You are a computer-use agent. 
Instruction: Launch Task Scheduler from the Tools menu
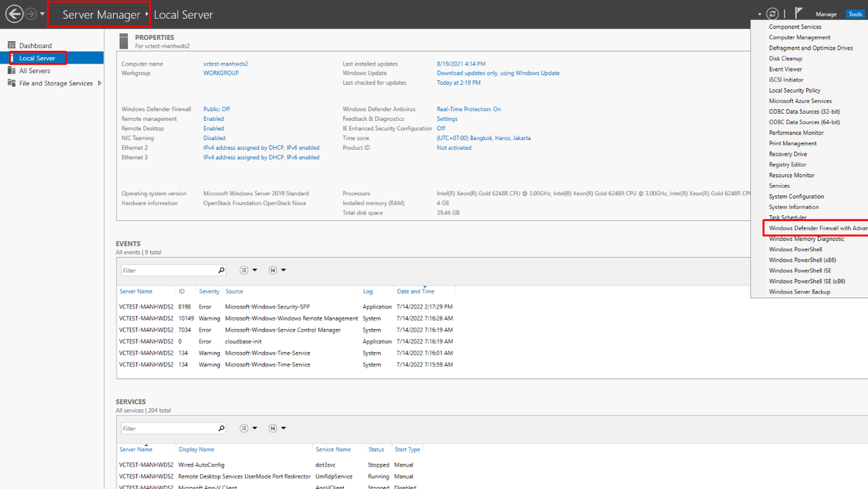788,218
